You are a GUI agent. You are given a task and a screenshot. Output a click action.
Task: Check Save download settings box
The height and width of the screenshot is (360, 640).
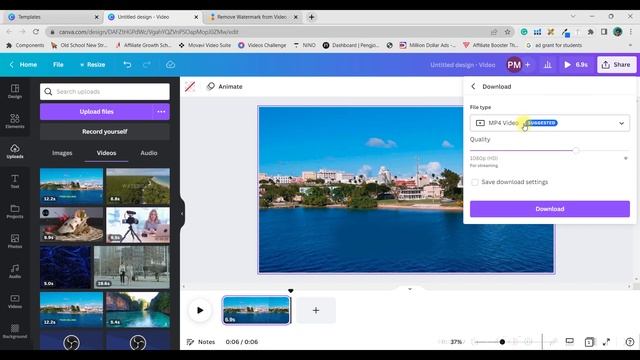coord(474,182)
